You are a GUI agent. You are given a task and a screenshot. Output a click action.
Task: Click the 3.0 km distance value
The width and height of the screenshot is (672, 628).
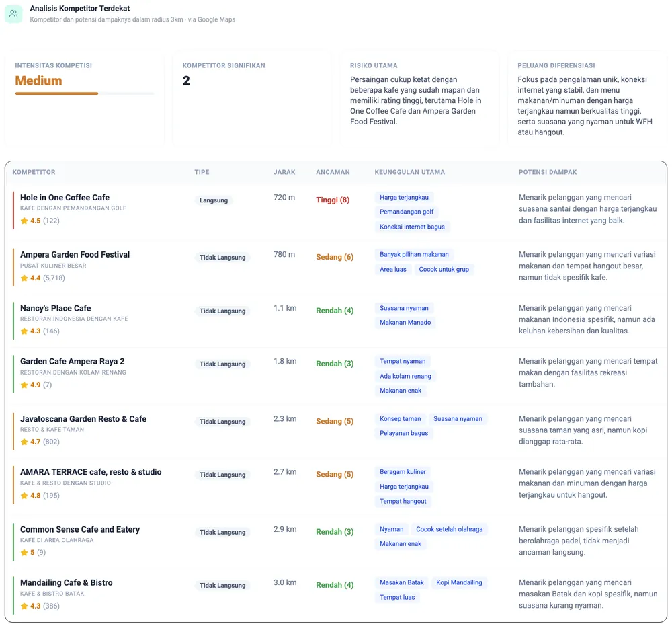[x=285, y=582]
